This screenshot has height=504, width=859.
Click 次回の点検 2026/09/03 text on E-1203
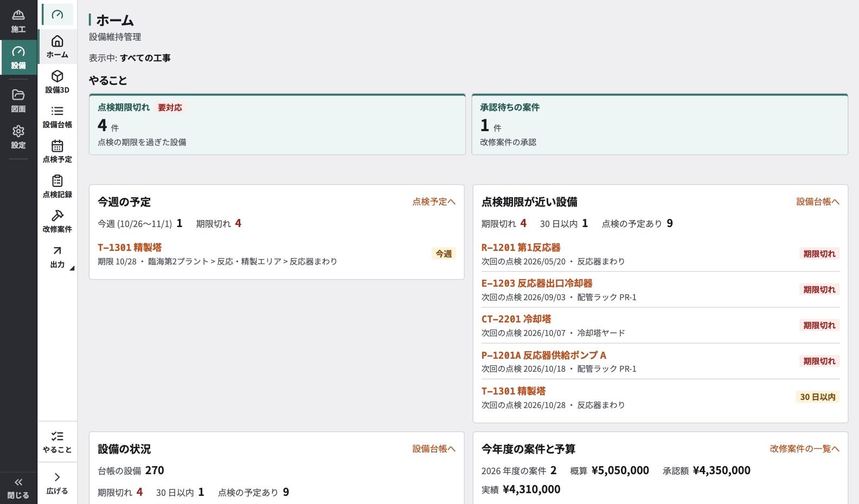click(x=523, y=297)
